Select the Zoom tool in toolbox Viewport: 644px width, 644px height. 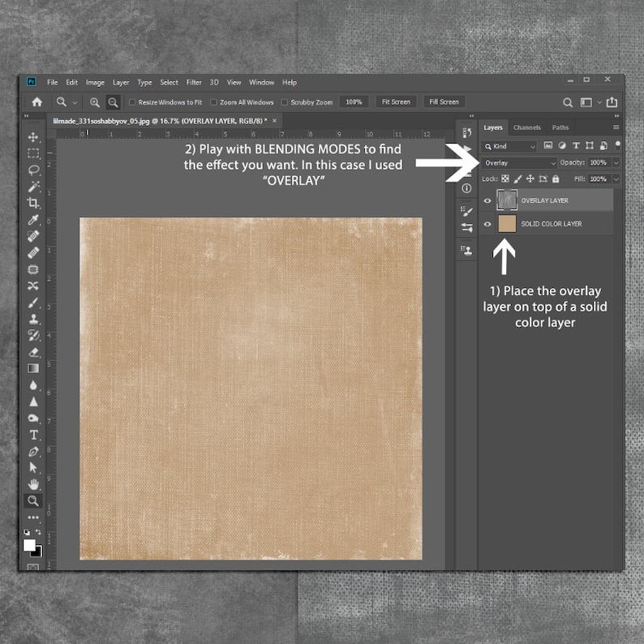point(33,500)
